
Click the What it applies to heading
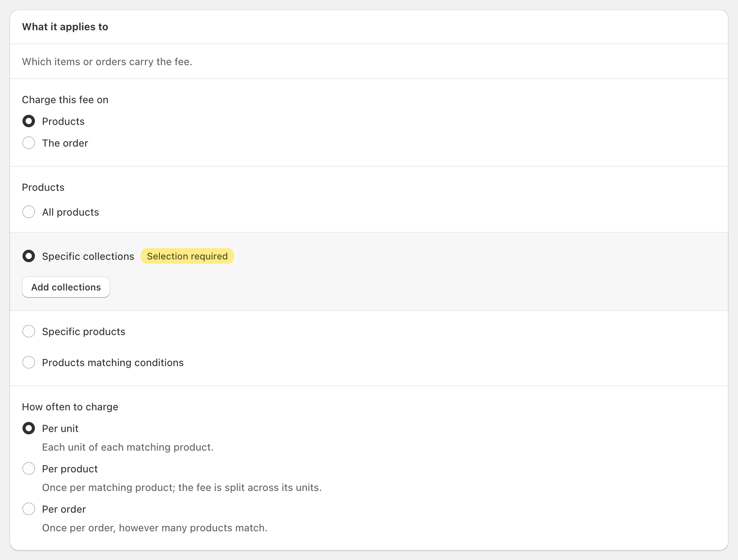(65, 27)
